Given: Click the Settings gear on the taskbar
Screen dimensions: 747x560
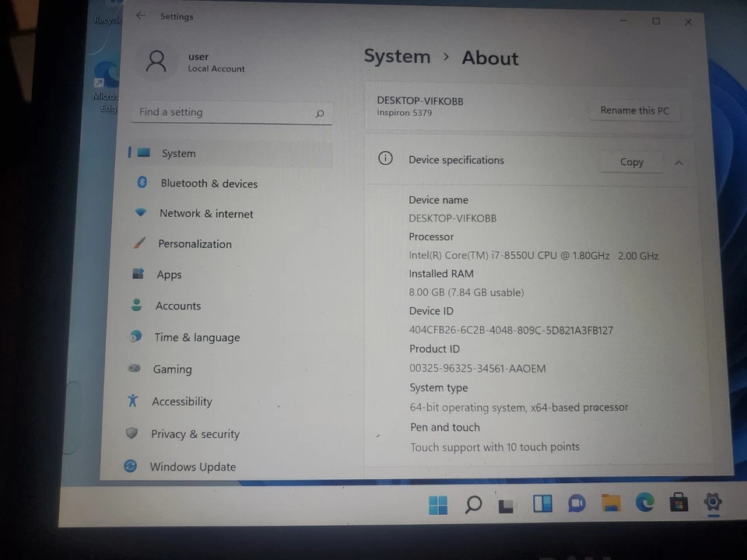Looking at the screenshot, I should [x=713, y=502].
